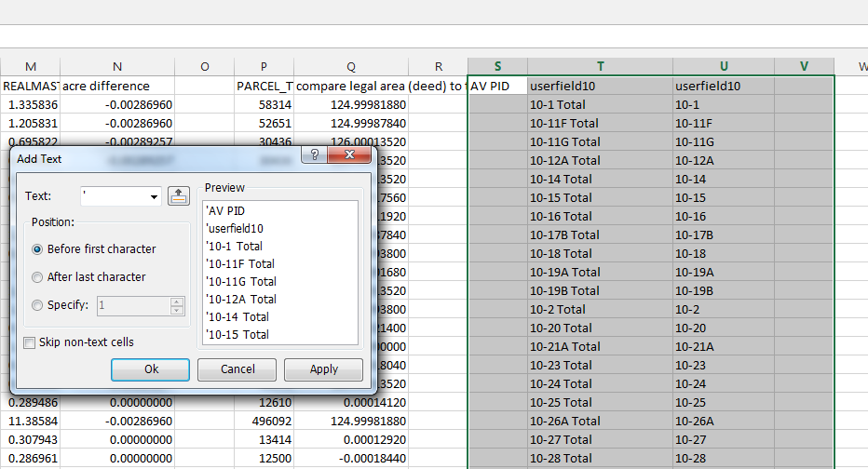This screenshot has height=469, width=868.
Task: Click the cell containing 10-11F Total
Action: click(x=600, y=124)
